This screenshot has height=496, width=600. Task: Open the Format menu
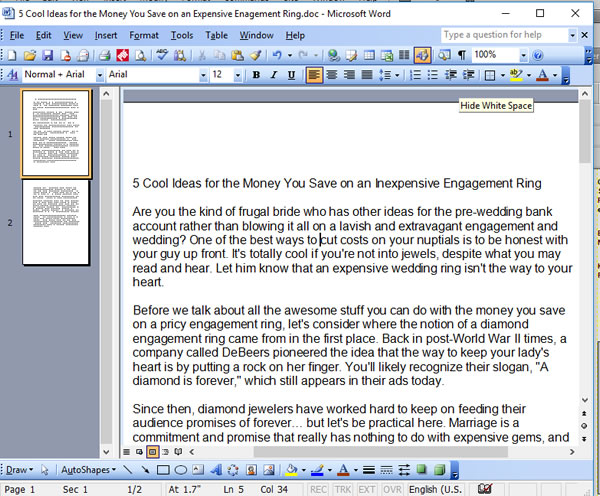coord(143,35)
